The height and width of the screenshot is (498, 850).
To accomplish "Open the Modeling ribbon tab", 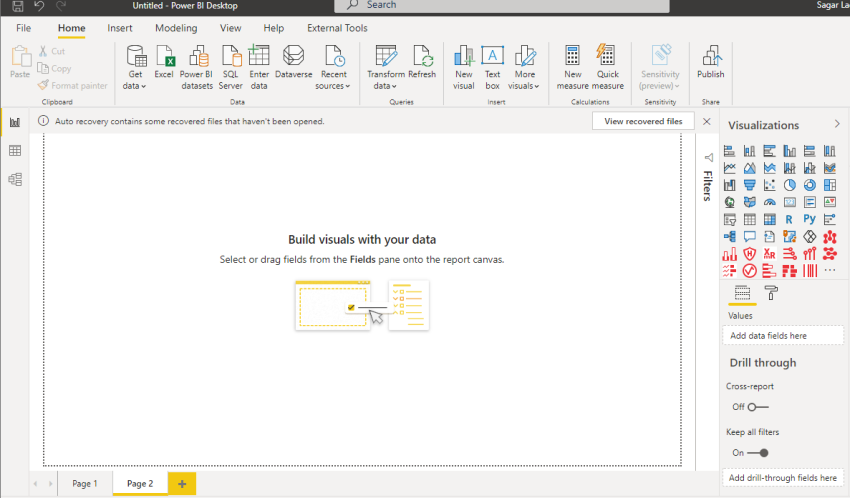I will (x=176, y=28).
